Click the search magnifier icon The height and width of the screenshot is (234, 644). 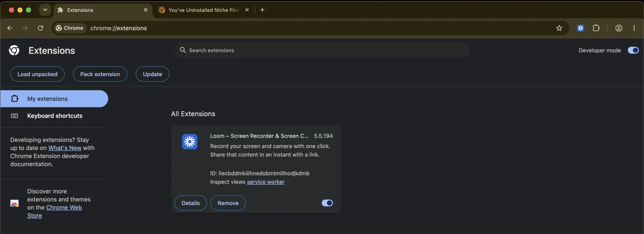[x=183, y=50]
